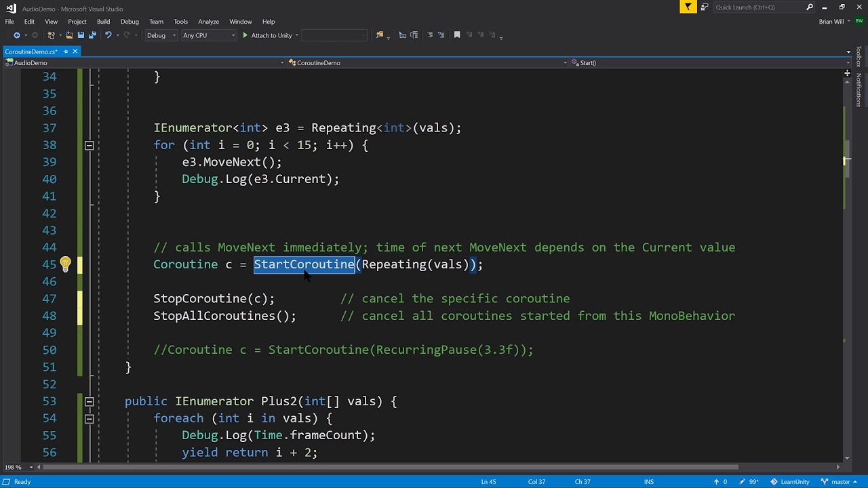Image resolution: width=868 pixels, height=488 pixels.
Task: Open the Any CPU platform dropdown
Action: click(x=209, y=35)
